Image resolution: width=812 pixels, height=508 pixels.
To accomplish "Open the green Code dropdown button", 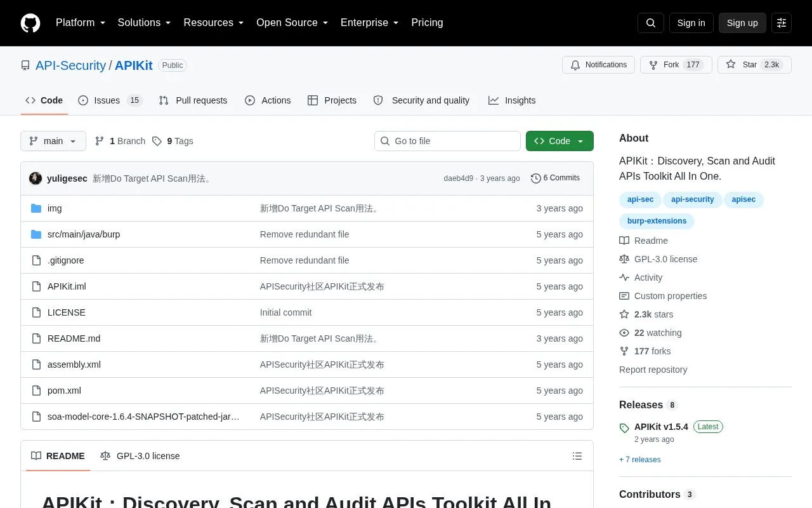I will click(x=560, y=141).
